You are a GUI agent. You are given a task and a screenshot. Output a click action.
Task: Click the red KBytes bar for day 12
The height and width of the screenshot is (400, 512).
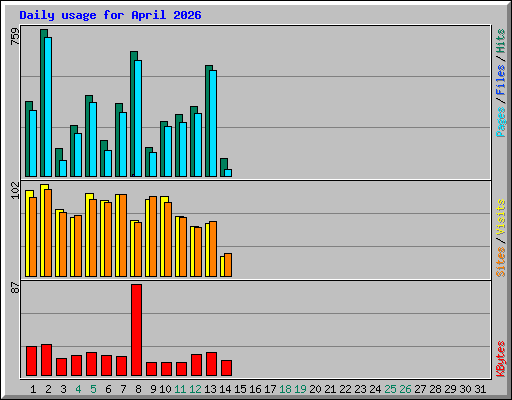[196, 365]
